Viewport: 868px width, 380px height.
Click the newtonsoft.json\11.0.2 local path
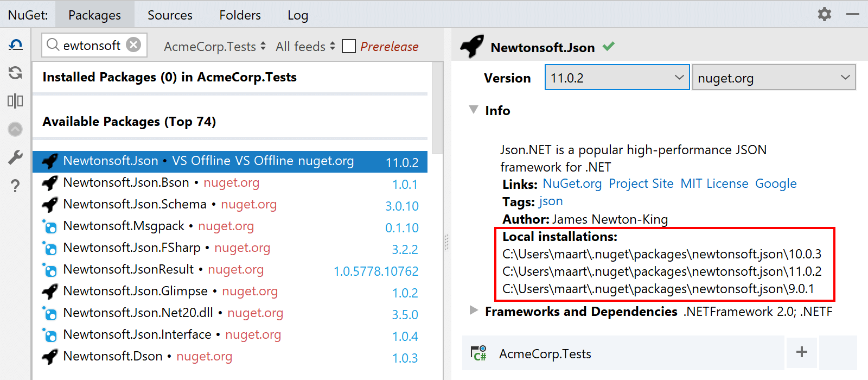[x=662, y=271]
